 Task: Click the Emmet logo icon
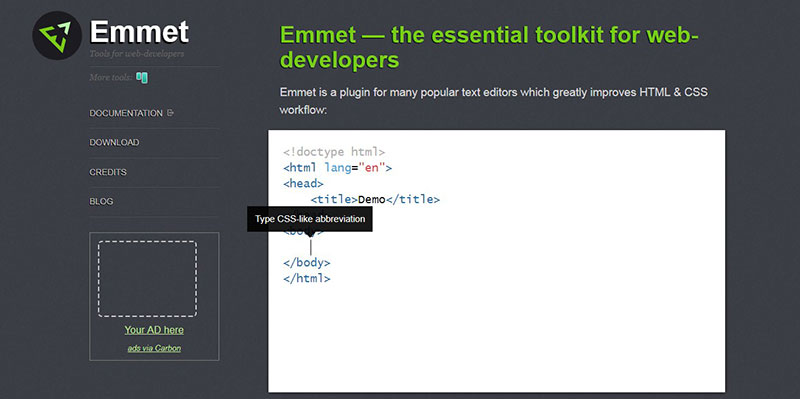click(57, 36)
